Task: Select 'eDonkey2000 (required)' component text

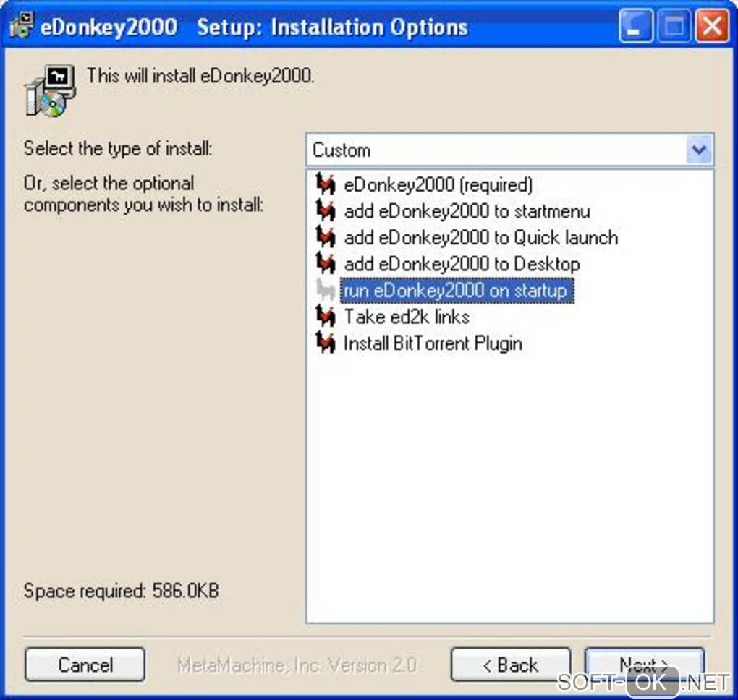Action: [438, 185]
